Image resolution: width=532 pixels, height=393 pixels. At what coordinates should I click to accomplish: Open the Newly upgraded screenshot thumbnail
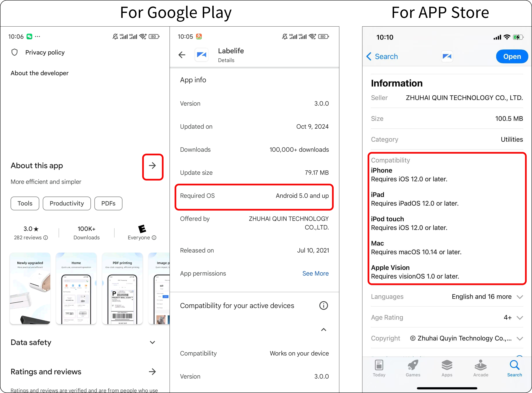point(30,288)
